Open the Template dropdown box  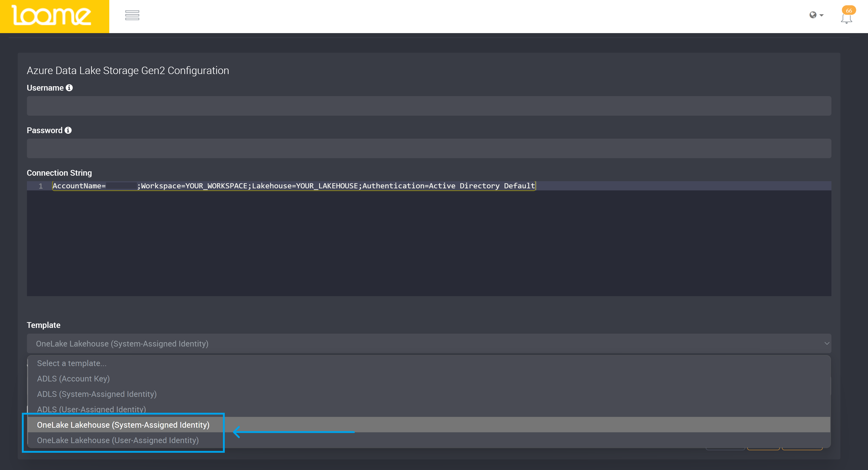click(429, 343)
